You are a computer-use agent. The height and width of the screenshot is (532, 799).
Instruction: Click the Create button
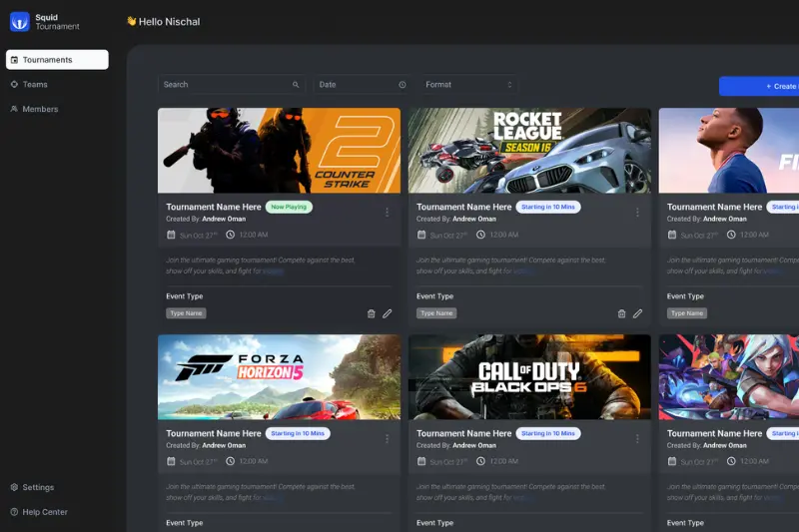[759, 86]
